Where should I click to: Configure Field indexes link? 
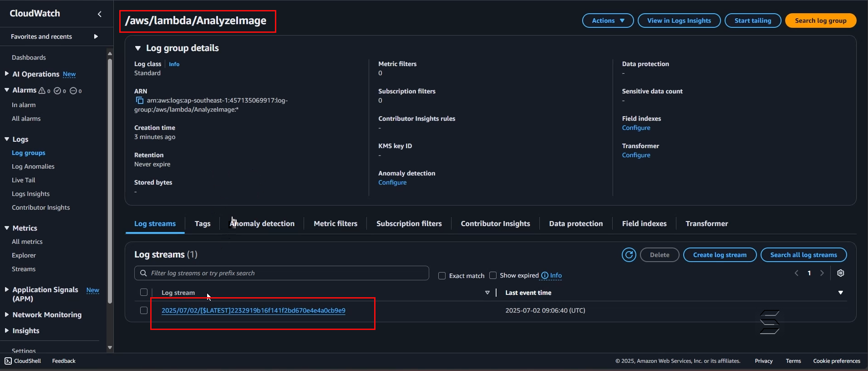[x=636, y=128]
